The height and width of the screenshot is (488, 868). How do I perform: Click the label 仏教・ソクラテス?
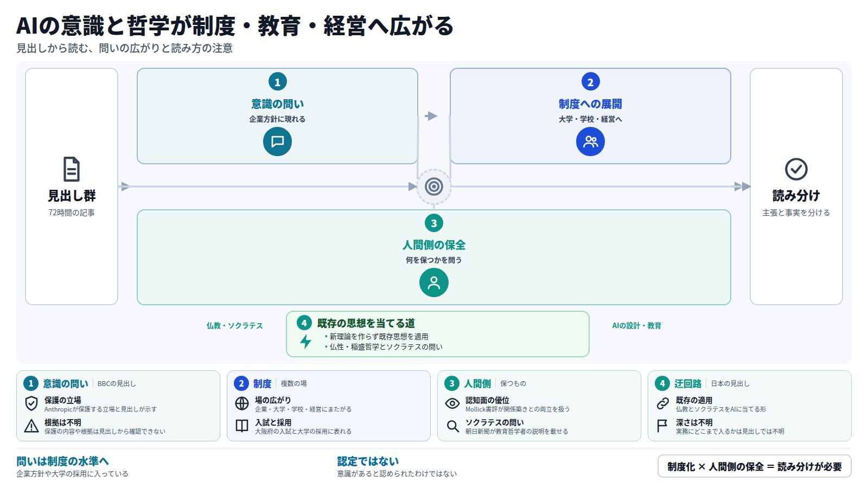coord(234,325)
